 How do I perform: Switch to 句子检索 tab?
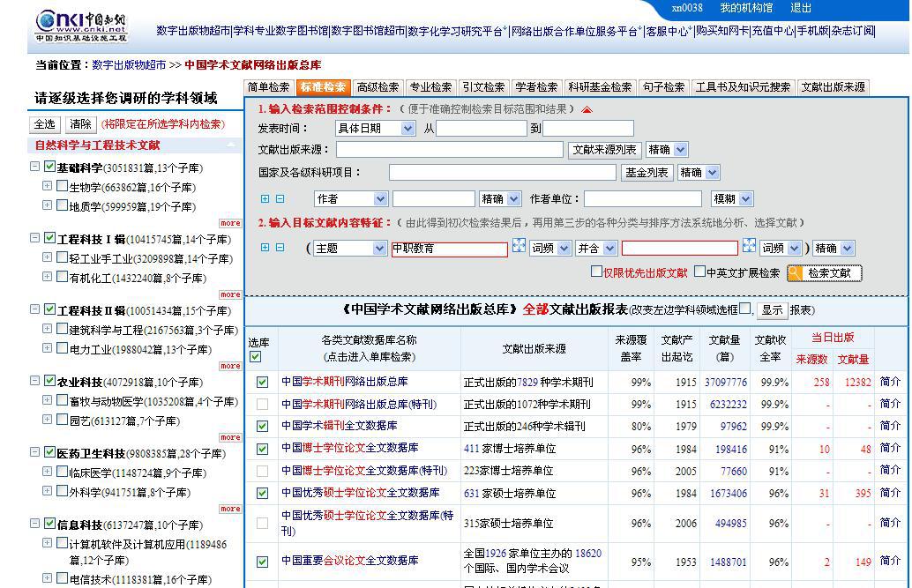(x=663, y=87)
